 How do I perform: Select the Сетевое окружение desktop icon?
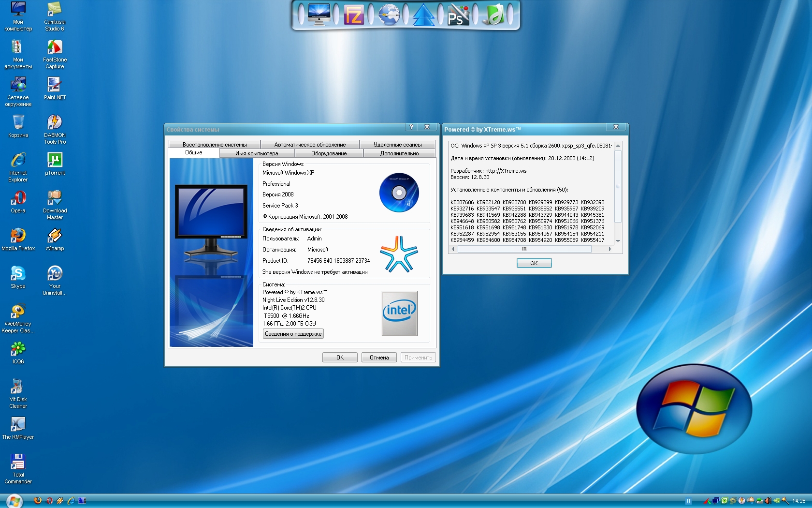[x=18, y=91]
